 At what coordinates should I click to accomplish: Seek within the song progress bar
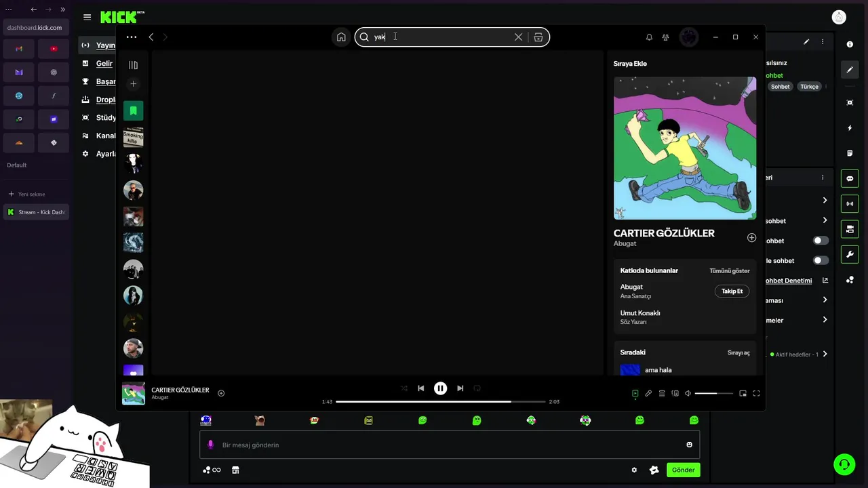(440, 402)
